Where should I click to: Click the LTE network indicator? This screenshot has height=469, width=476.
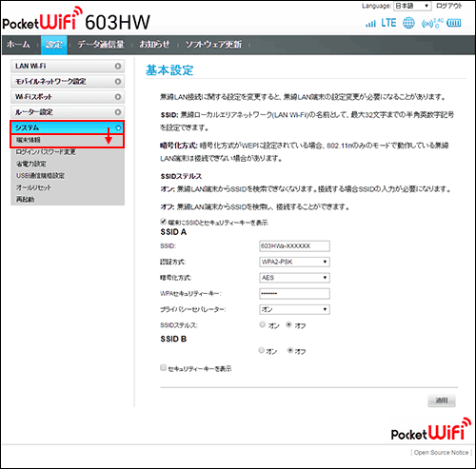[388, 23]
